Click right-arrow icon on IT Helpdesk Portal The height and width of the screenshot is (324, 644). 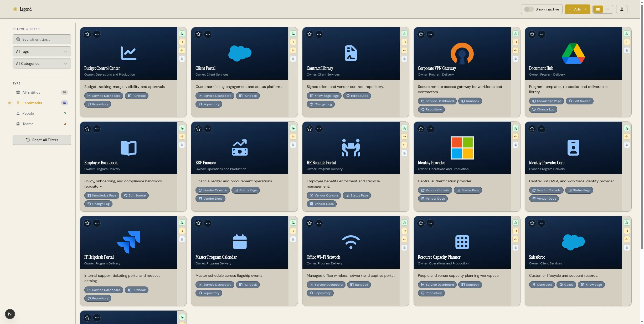182,231
